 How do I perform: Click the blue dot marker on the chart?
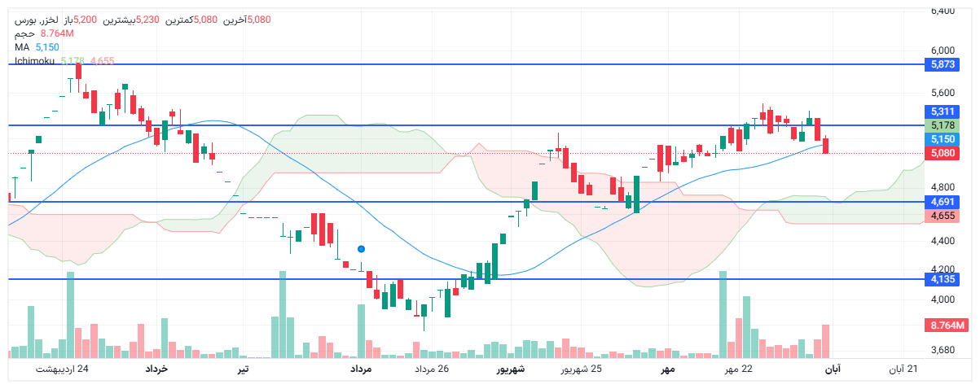pos(361,248)
